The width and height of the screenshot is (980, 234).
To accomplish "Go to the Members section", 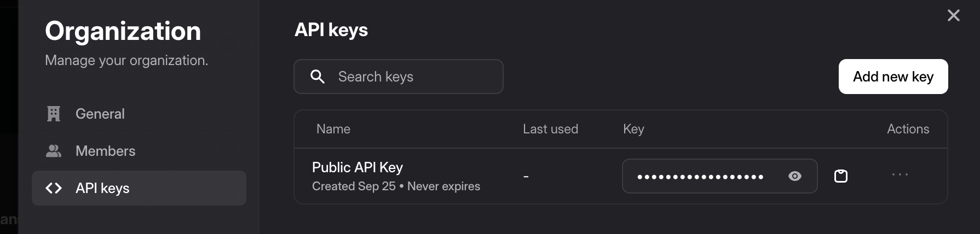I will (105, 151).
